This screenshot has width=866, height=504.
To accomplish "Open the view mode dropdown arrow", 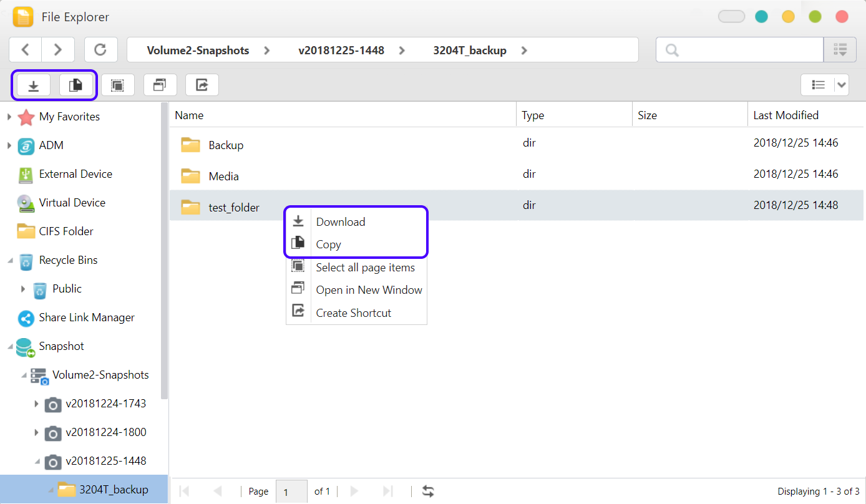I will coord(842,85).
